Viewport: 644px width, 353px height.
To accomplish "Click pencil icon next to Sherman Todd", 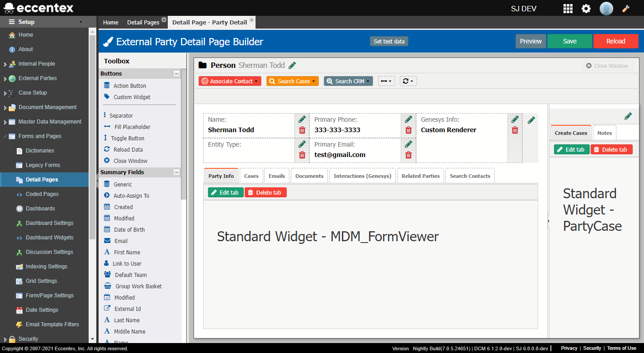I will 292,66.
